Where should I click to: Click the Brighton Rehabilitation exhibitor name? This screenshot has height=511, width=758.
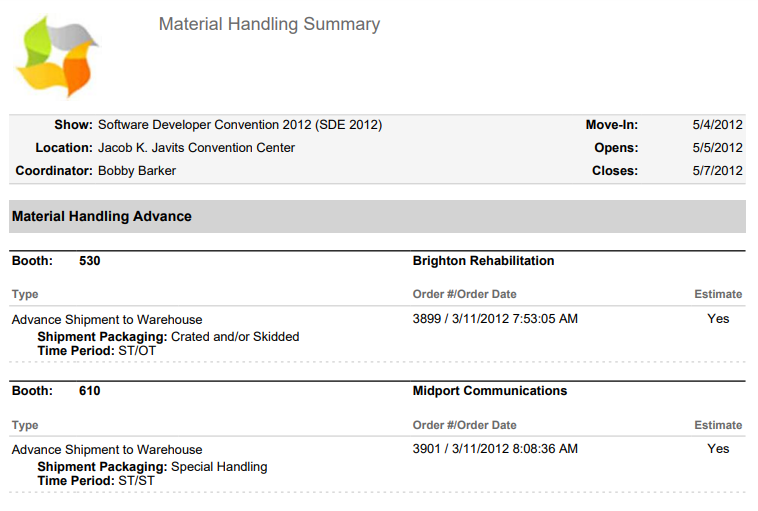pos(483,261)
